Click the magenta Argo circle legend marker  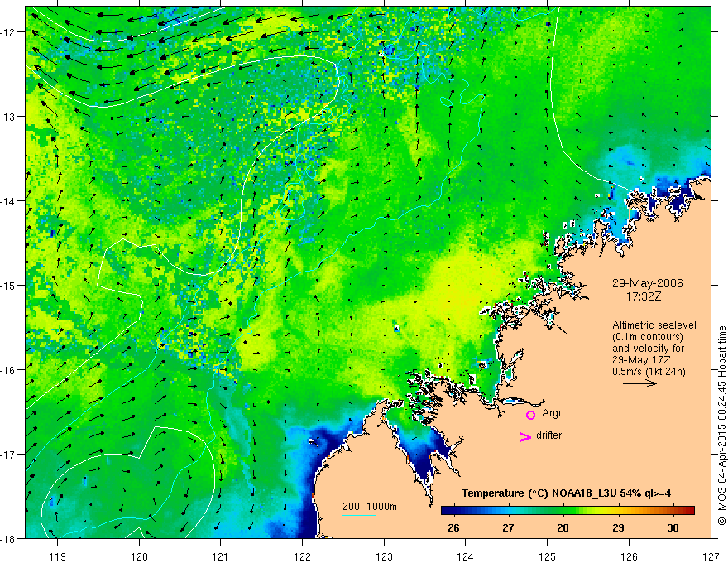point(530,415)
